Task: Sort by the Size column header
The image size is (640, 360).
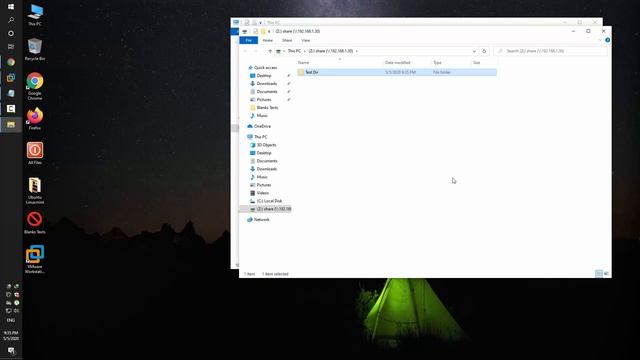Action: [477, 62]
